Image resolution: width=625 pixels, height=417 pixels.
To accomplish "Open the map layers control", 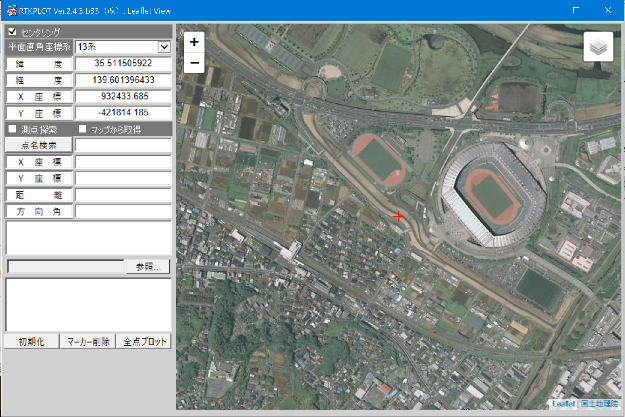I will 598,47.
